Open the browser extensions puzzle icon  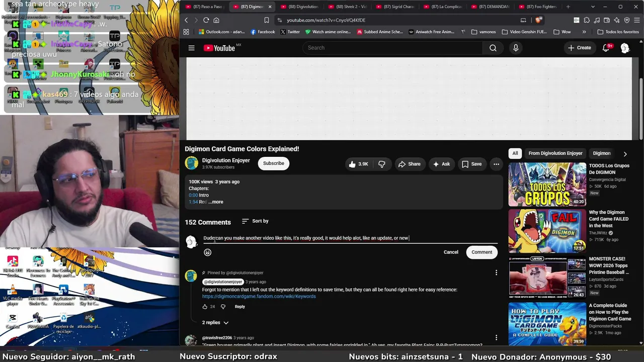coord(587,20)
